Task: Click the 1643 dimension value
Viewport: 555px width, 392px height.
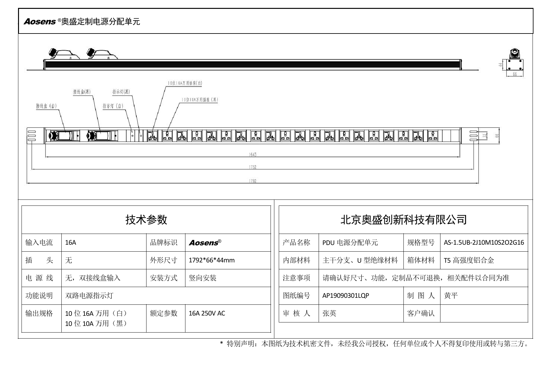Action: point(252,155)
